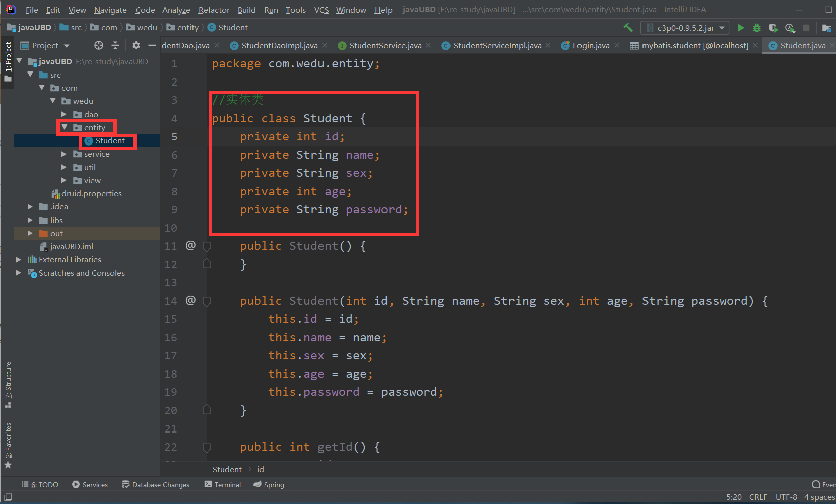Viewport: 836px width, 504px height.
Task: Expand the view package
Action: pyautogui.click(x=64, y=180)
